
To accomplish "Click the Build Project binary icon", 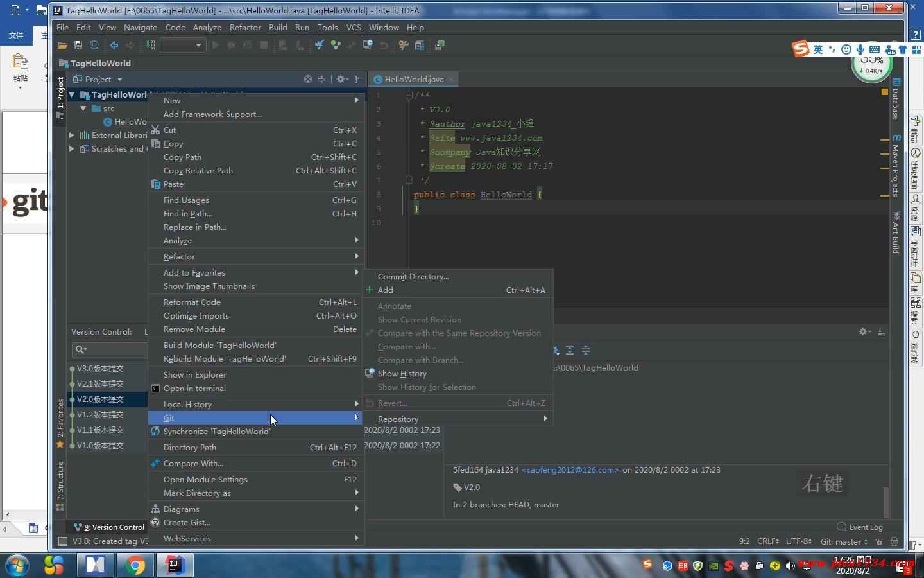I will tap(151, 45).
